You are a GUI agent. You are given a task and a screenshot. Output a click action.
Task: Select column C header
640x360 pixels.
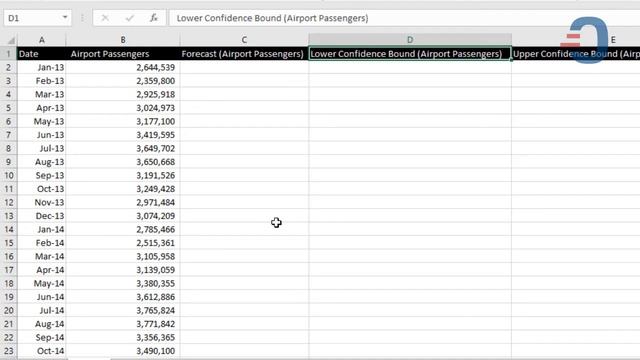244,40
